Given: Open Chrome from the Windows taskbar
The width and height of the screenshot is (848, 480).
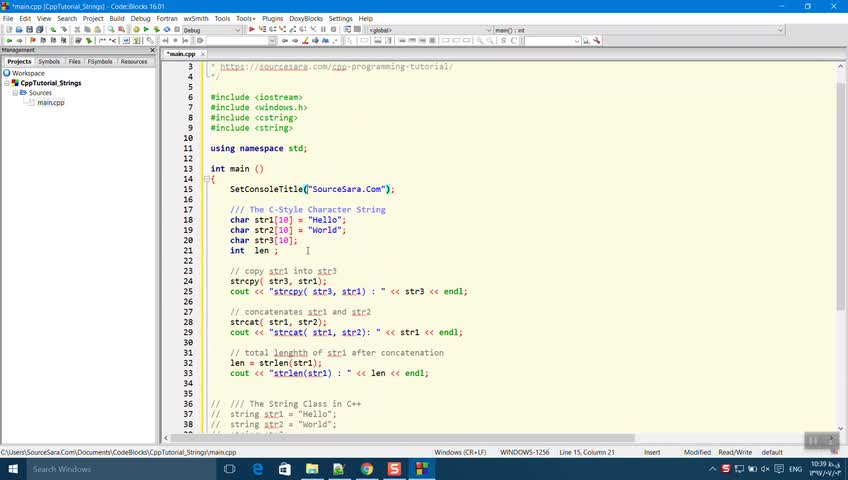Looking at the screenshot, I should 367,468.
